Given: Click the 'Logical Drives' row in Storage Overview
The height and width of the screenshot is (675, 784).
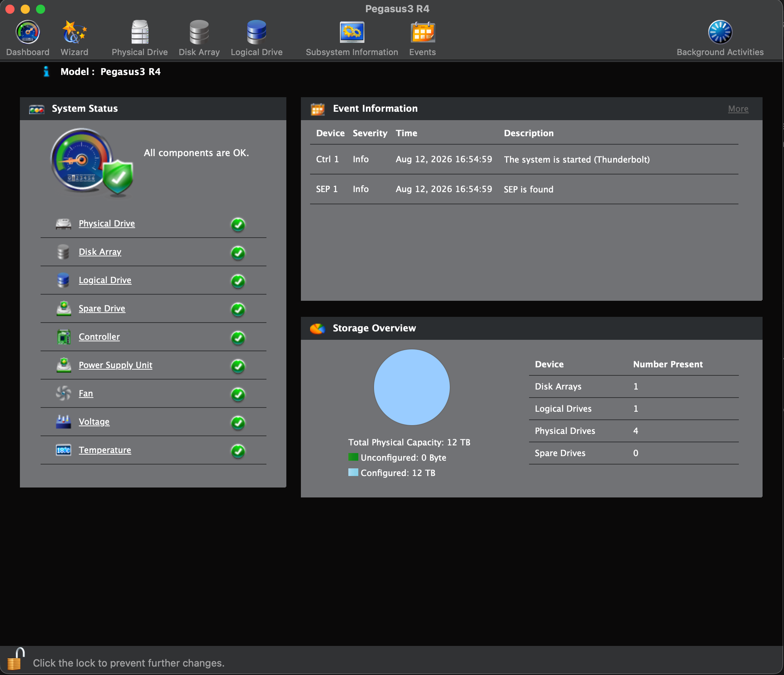Looking at the screenshot, I should (634, 409).
